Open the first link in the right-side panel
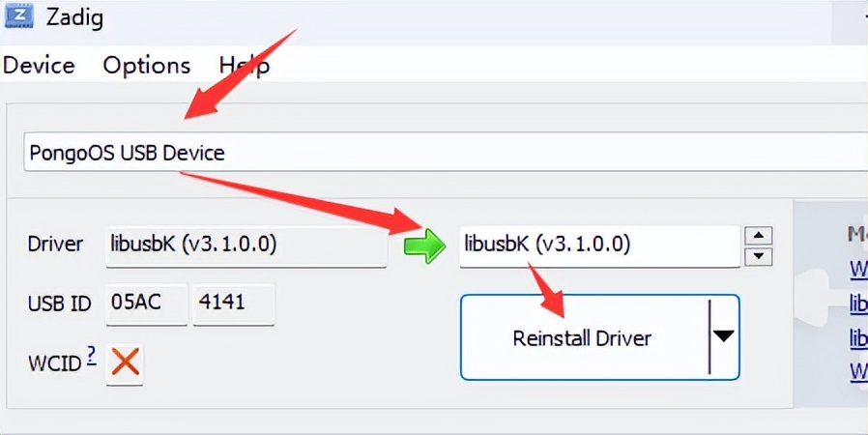Viewport: 868px width, 435px height. point(858,268)
